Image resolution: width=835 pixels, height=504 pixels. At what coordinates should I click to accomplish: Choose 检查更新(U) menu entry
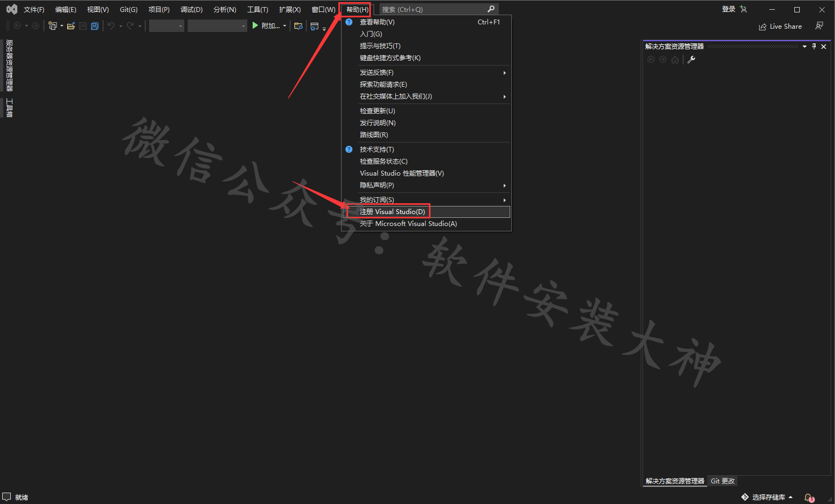point(426,111)
